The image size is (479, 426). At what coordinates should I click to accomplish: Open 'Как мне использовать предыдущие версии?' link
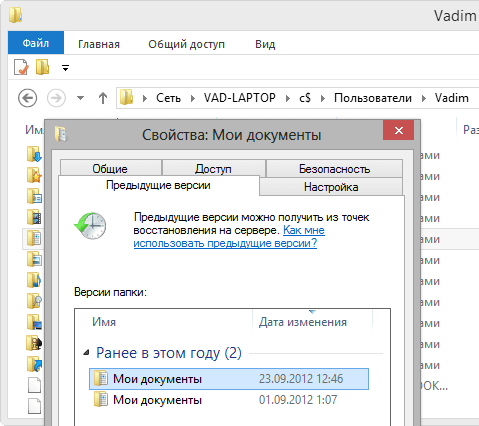click(x=229, y=237)
